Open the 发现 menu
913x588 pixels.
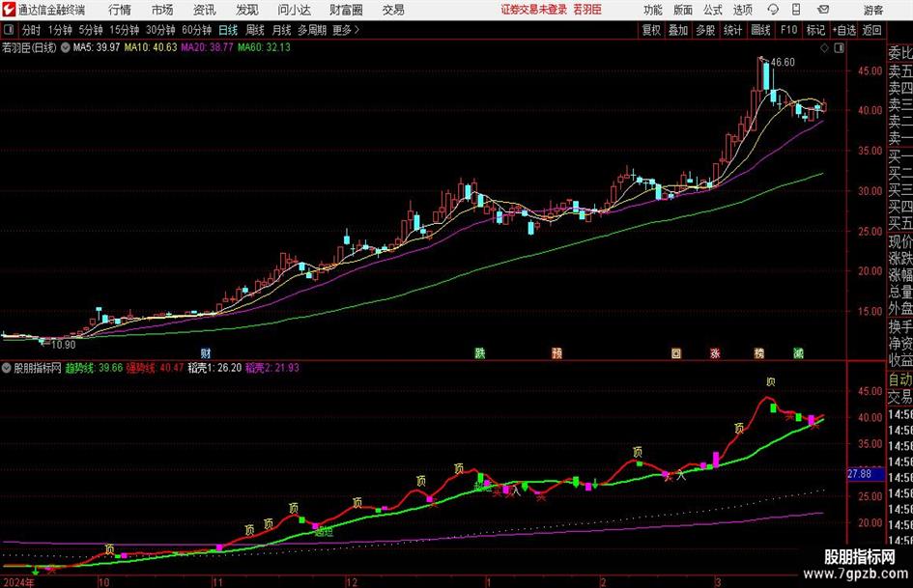pyautogui.click(x=247, y=10)
